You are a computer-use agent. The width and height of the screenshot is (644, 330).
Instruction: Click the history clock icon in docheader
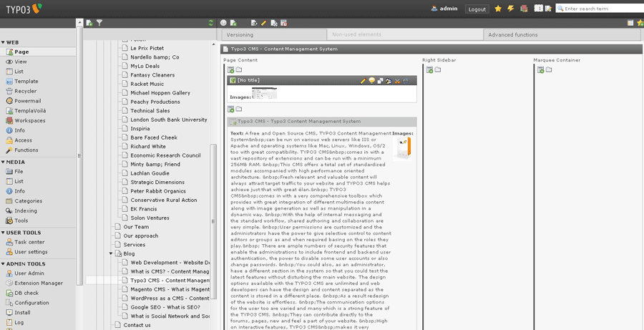coord(284,23)
